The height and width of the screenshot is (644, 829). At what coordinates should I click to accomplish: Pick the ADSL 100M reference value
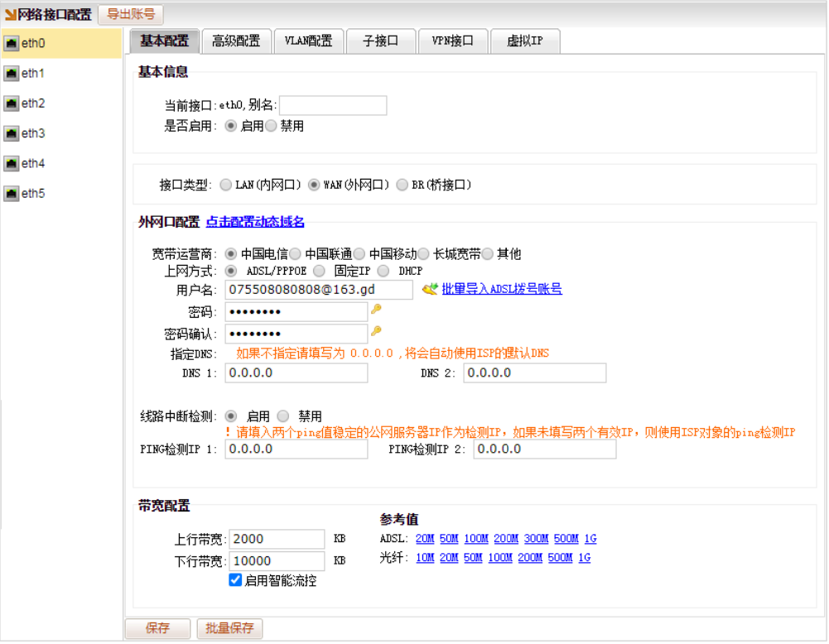(475, 539)
